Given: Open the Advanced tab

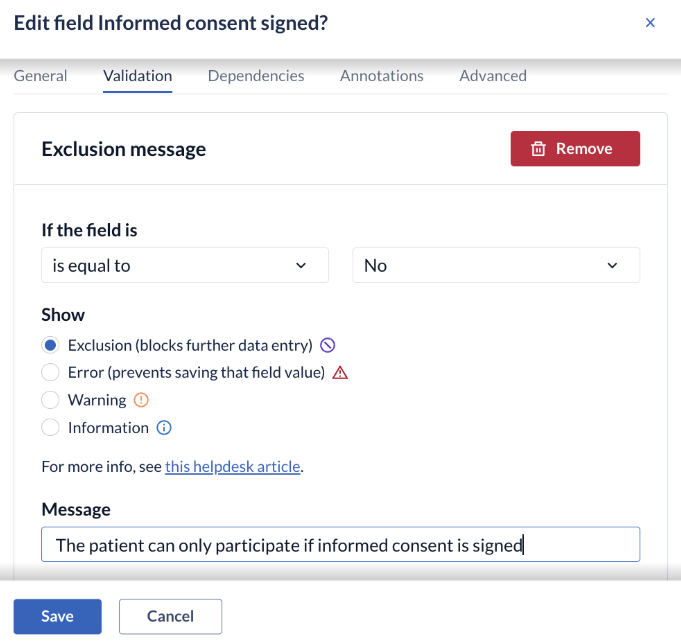Looking at the screenshot, I should pyautogui.click(x=493, y=76).
